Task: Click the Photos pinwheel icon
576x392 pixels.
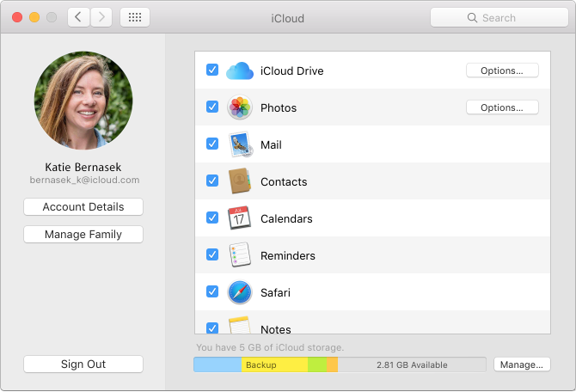Action: 240,107
